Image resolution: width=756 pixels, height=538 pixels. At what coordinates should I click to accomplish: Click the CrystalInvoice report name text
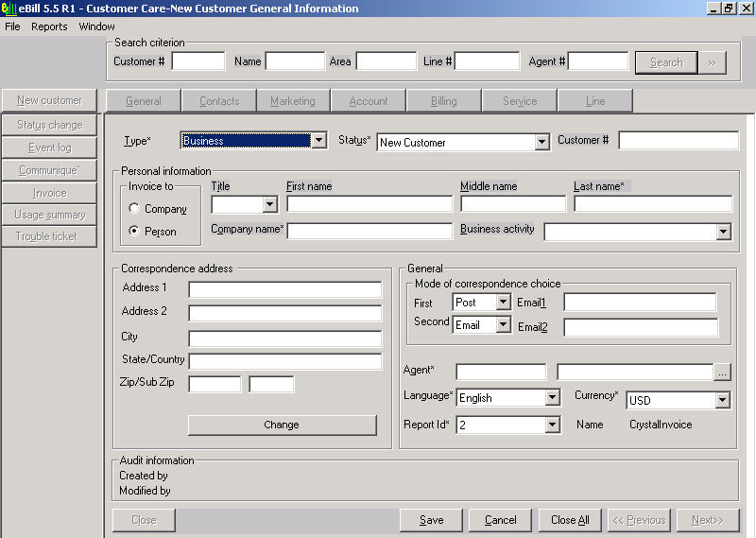point(661,425)
